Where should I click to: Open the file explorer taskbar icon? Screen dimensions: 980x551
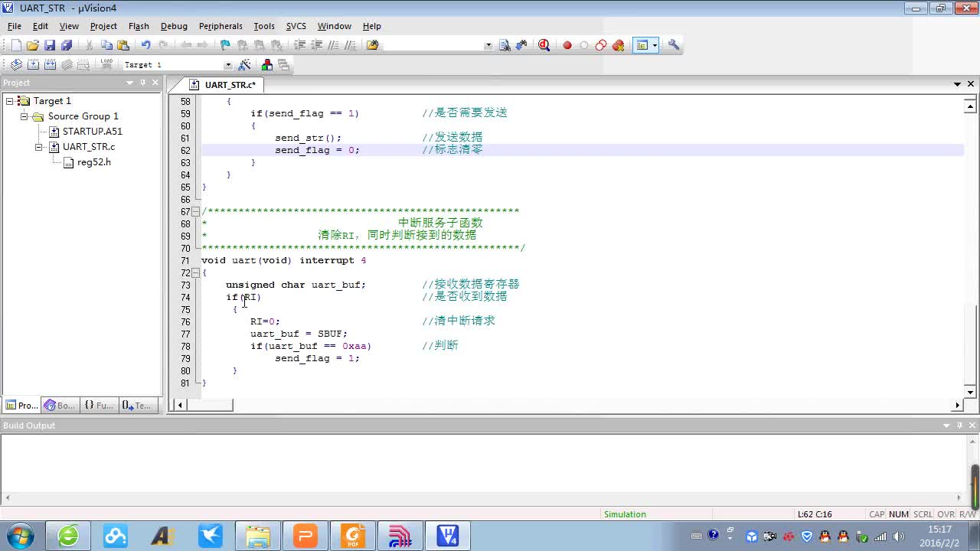(258, 536)
